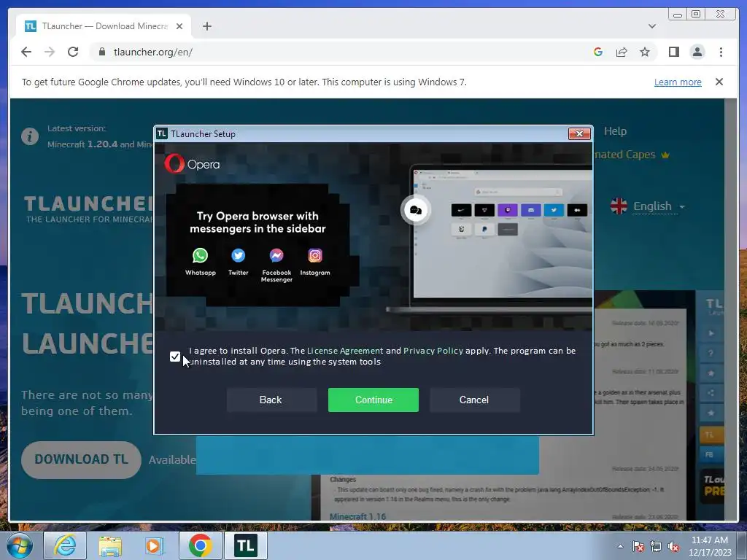Screen dimensions: 747x560
Task: Click the Facebook Messenger icon
Action: point(276,256)
